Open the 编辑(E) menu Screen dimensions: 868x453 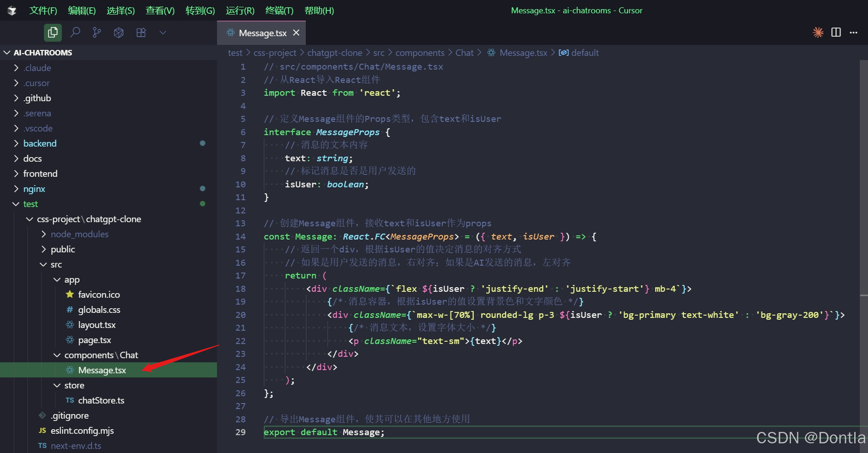tap(81, 11)
